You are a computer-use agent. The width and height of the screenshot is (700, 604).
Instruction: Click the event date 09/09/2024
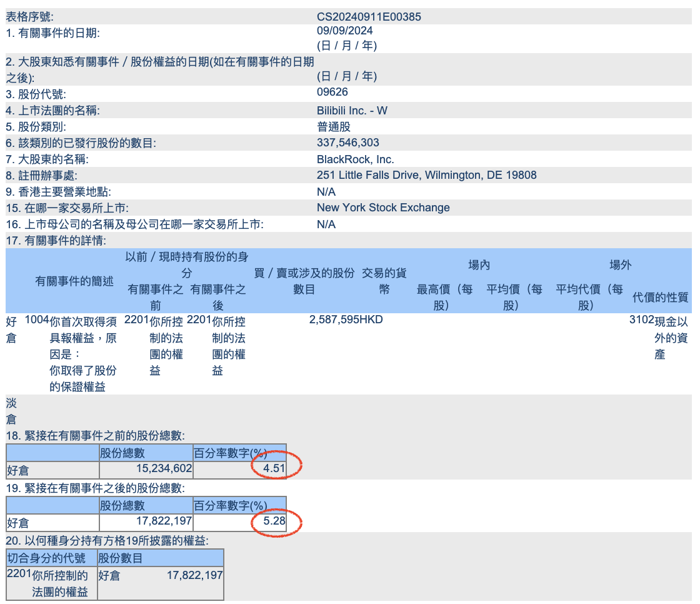pyautogui.click(x=344, y=31)
